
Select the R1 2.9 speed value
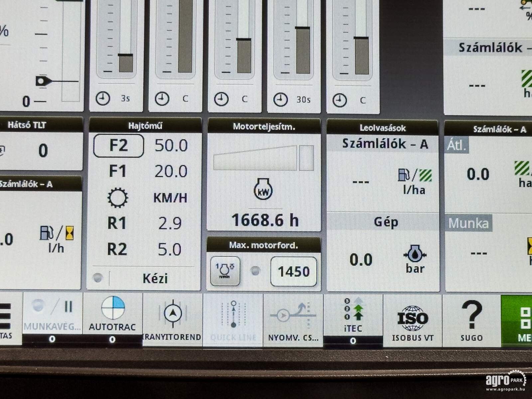point(170,223)
